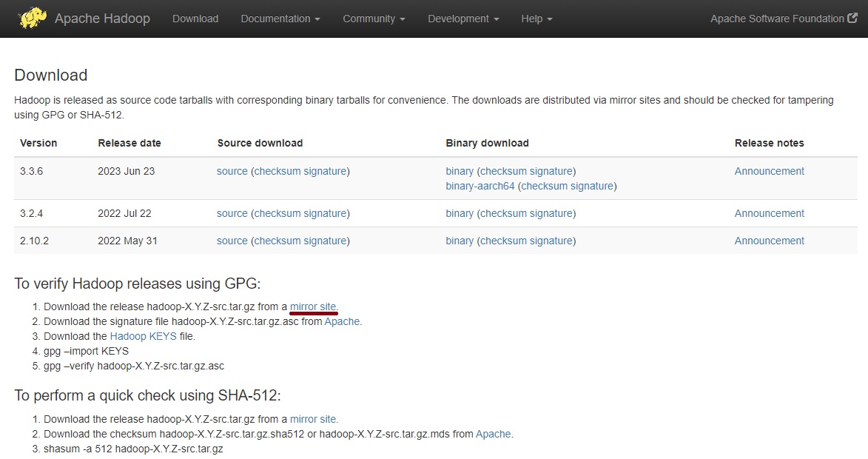The height and width of the screenshot is (459, 868).
Task: Click the 'To verify Hadoop releases using GPG' heading
Action: [x=138, y=284]
